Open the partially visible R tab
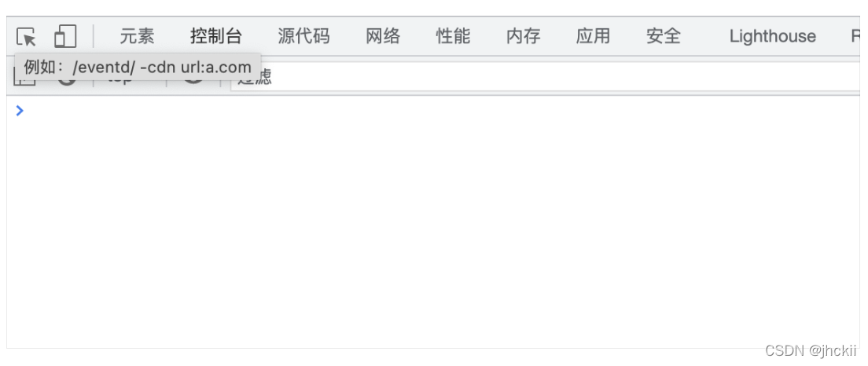The image size is (868, 366). pyautogui.click(x=855, y=36)
